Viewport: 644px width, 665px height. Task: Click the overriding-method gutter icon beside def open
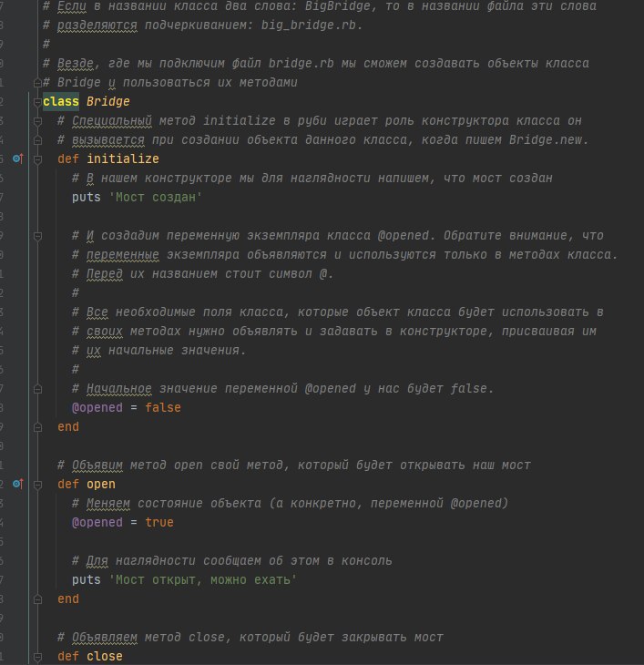click(18, 484)
